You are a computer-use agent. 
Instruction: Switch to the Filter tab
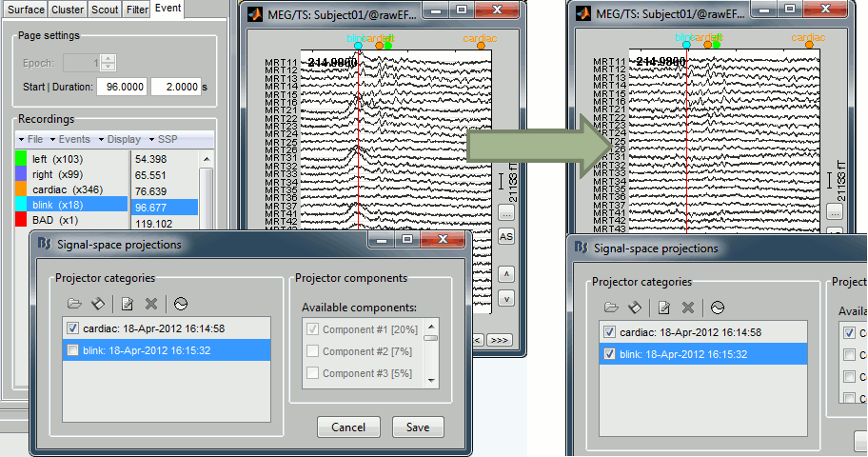(137, 10)
